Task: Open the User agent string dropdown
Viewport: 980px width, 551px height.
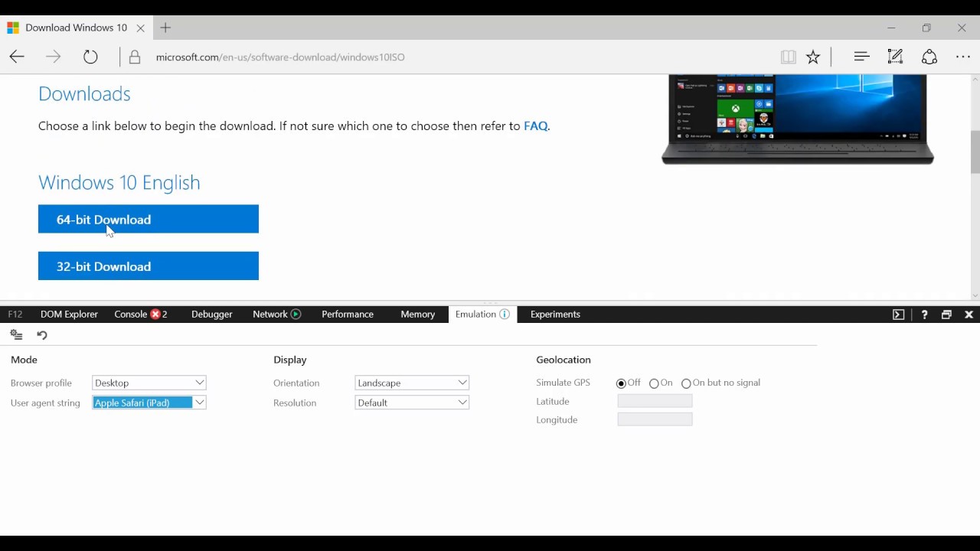Action: pyautogui.click(x=149, y=403)
